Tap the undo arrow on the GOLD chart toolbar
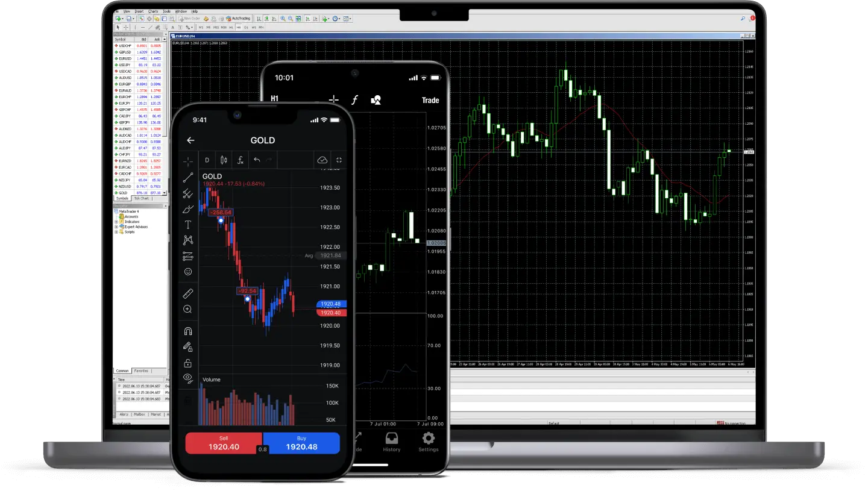The image size is (868, 491). click(256, 160)
